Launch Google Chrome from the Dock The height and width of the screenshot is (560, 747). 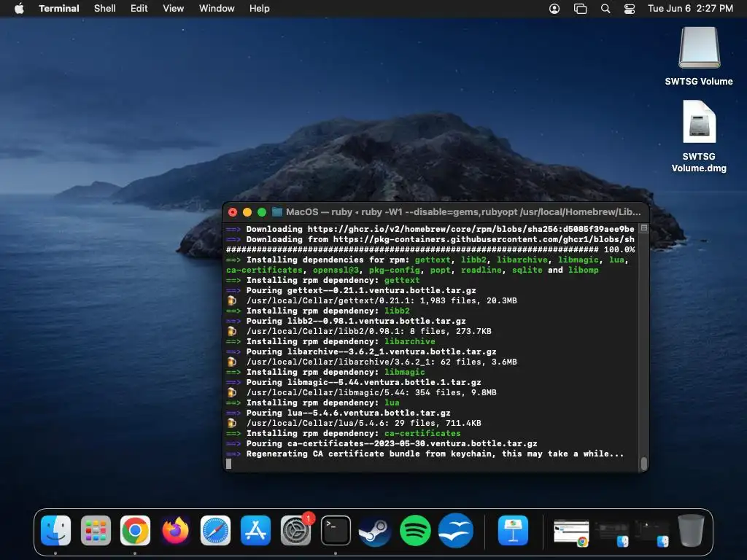click(135, 530)
